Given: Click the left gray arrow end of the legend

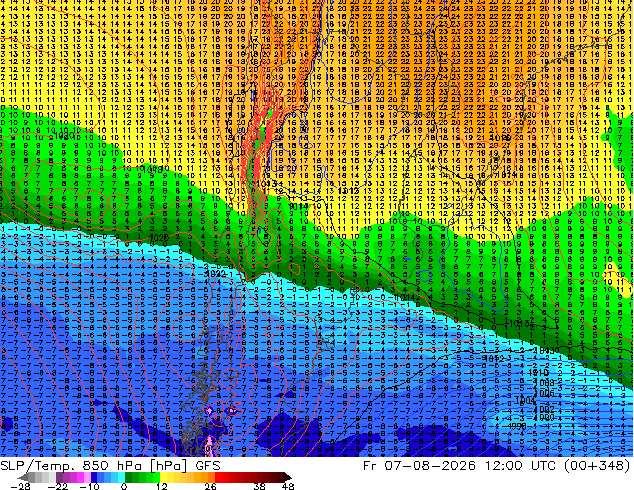Looking at the screenshot, I should pyautogui.click(x=23, y=477).
